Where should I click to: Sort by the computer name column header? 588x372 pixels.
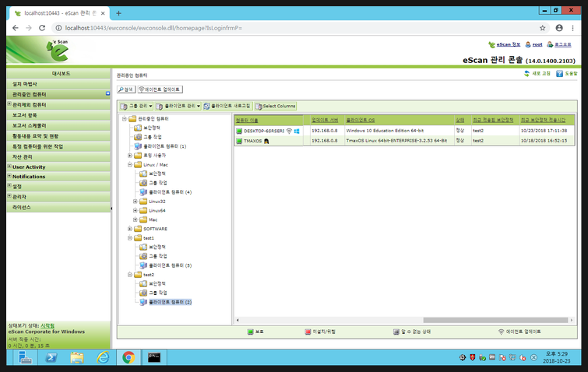point(247,121)
